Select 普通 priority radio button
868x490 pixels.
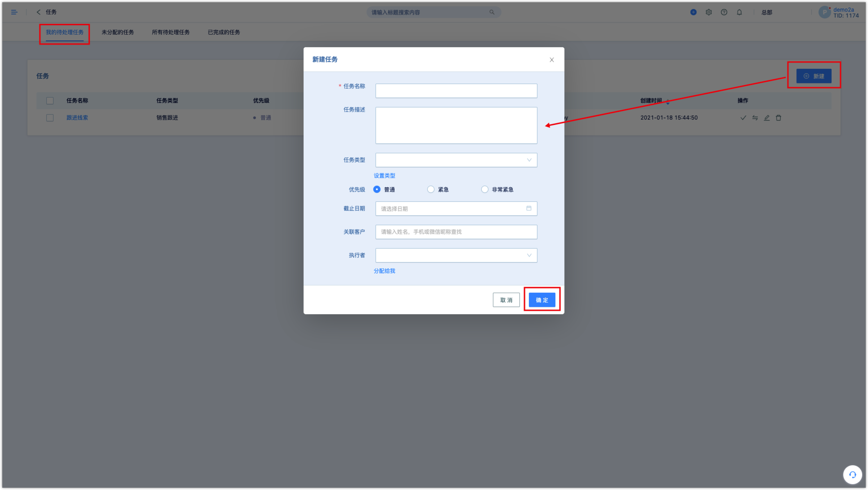[377, 189]
